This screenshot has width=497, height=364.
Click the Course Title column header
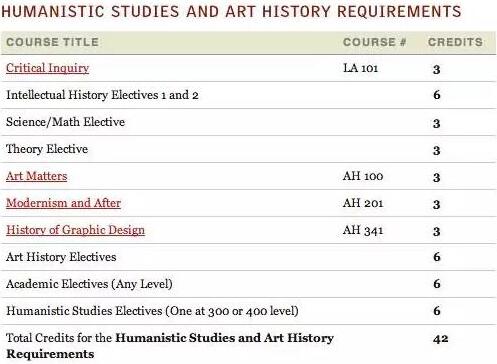[x=53, y=42]
